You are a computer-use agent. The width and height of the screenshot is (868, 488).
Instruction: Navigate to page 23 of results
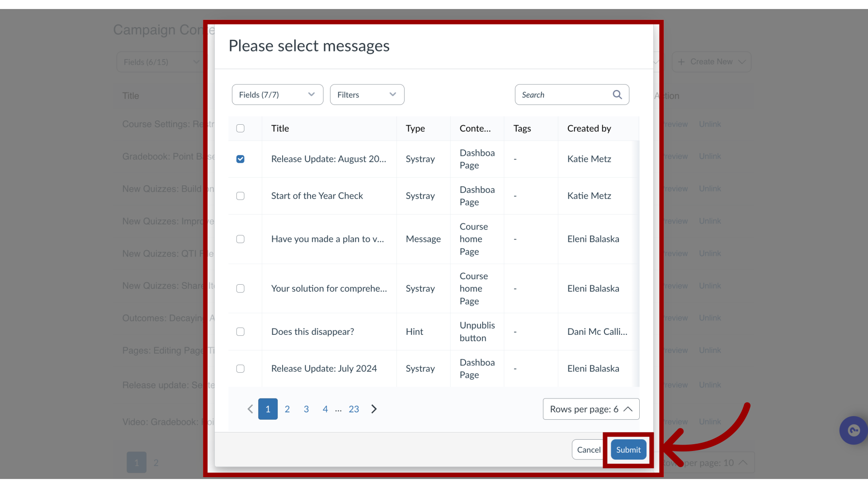(x=354, y=409)
